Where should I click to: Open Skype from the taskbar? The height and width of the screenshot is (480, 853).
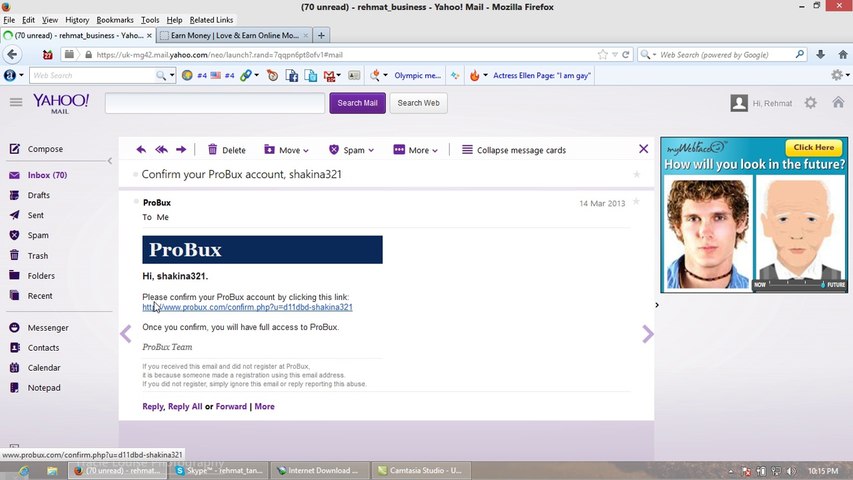pos(220,470)
